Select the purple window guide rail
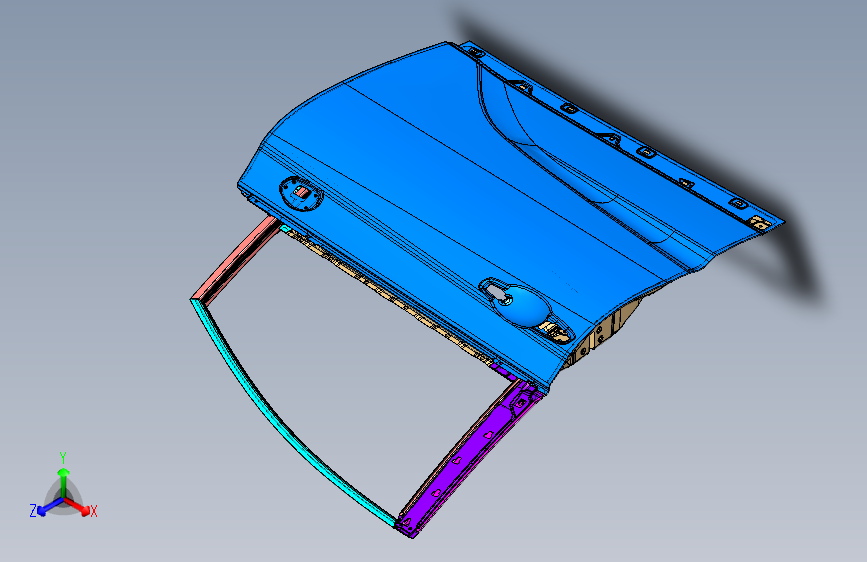 [467, 456]
